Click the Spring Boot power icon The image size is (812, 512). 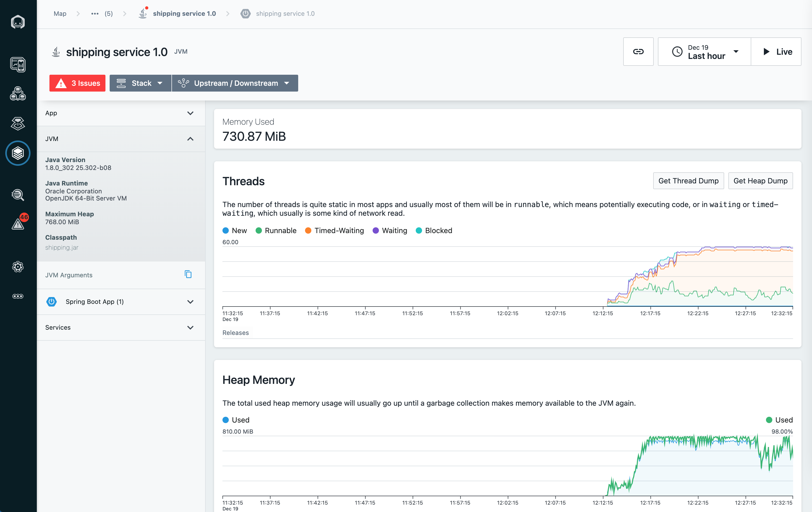52,302
